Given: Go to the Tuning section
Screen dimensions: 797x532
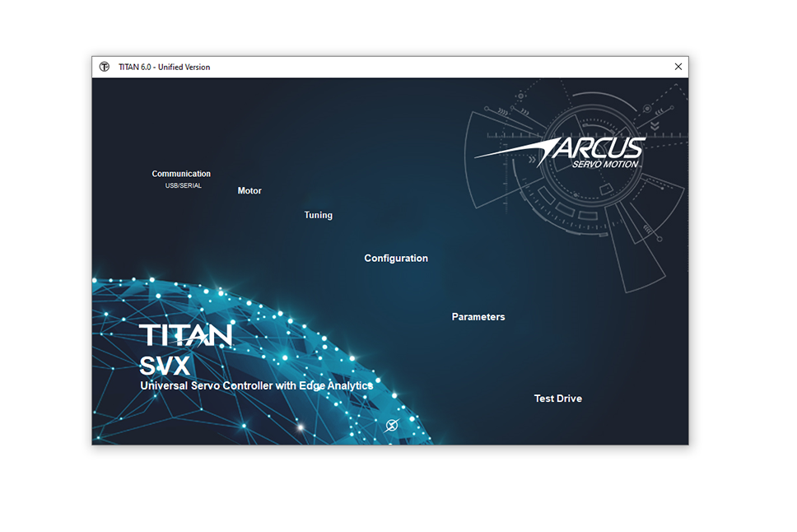Looking at the screenshot, I should click(319, 215).
